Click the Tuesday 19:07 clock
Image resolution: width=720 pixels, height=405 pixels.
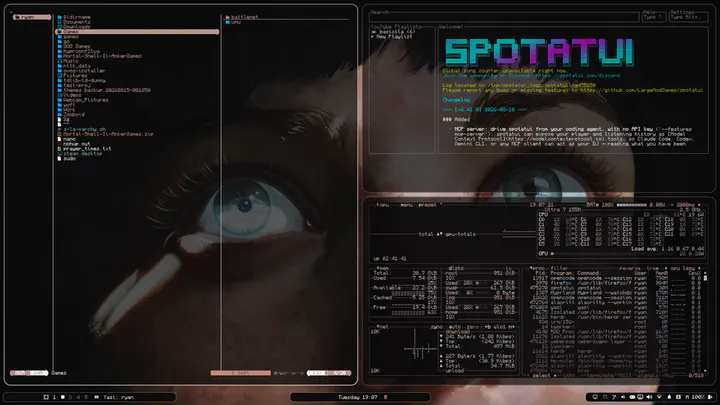[x=358, y=397]
